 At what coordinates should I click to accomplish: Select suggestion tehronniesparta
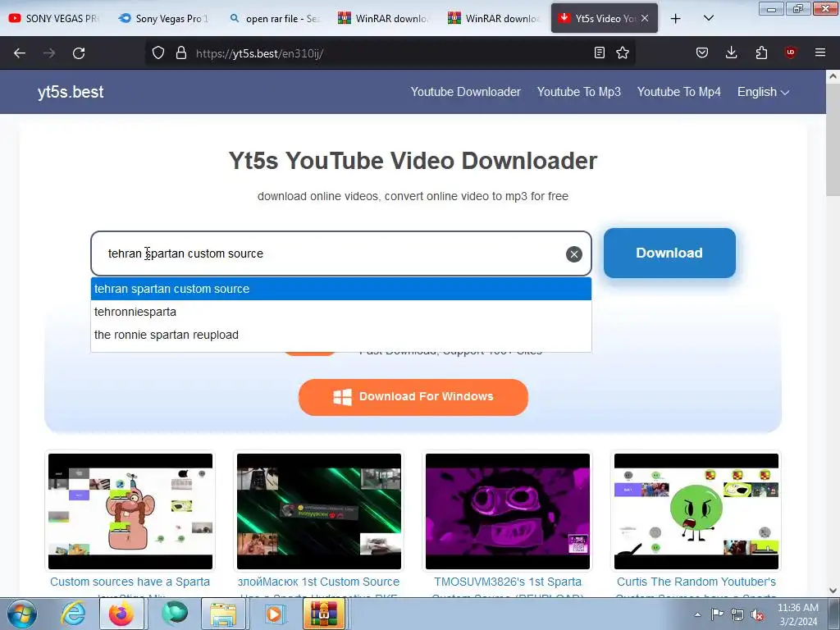pos(341,312)
